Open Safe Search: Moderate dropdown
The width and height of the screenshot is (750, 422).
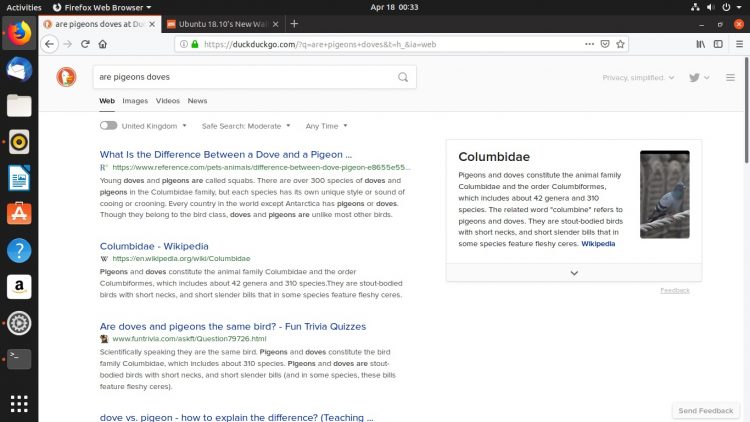[x=246, y=126]
